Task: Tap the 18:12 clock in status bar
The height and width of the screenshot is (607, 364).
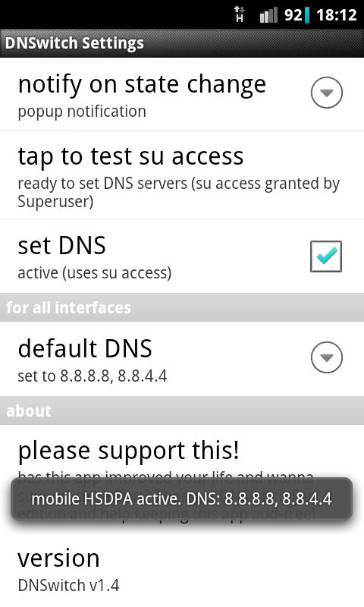Action: [337, 15]
